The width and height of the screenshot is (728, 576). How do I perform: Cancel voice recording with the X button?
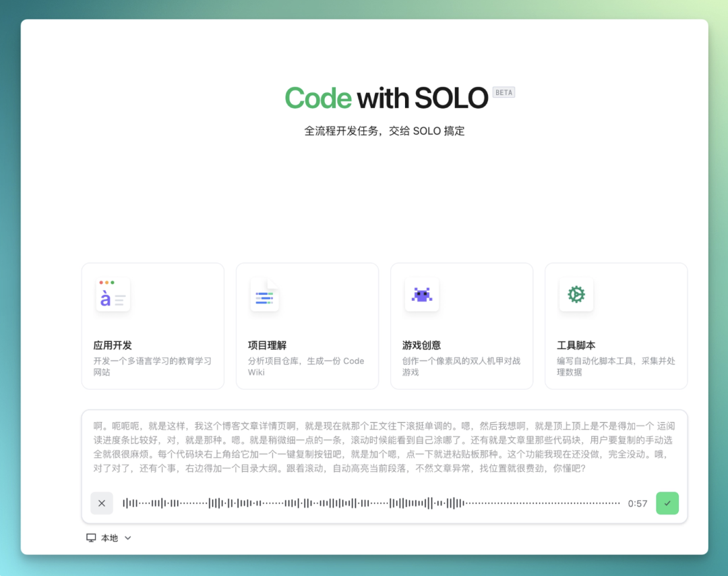click(x=102, y=503)
